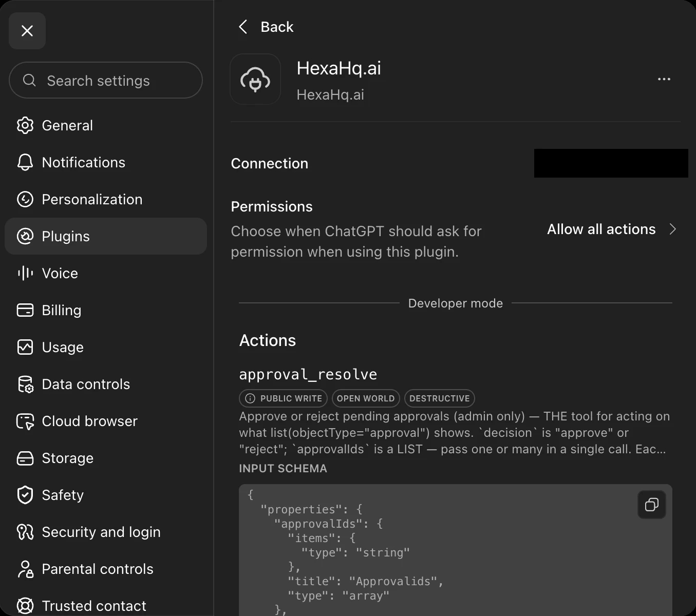Open Billing settings

(106, 310)
